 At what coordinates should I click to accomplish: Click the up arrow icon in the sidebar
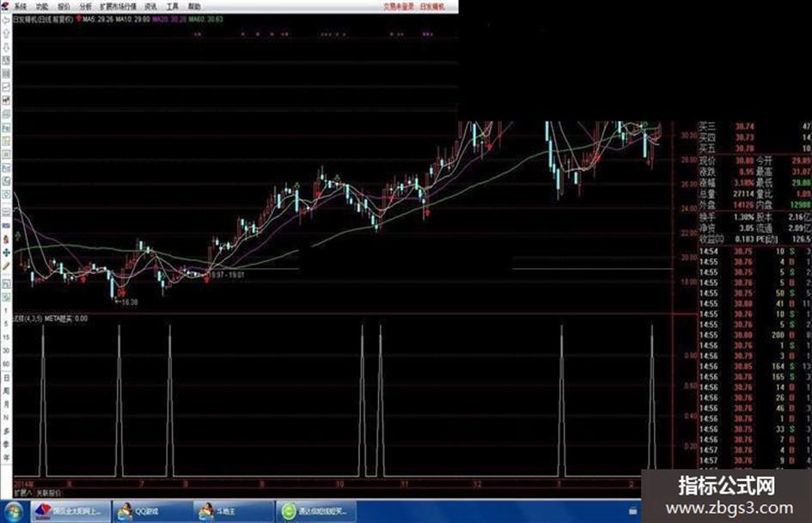point(6,33)
